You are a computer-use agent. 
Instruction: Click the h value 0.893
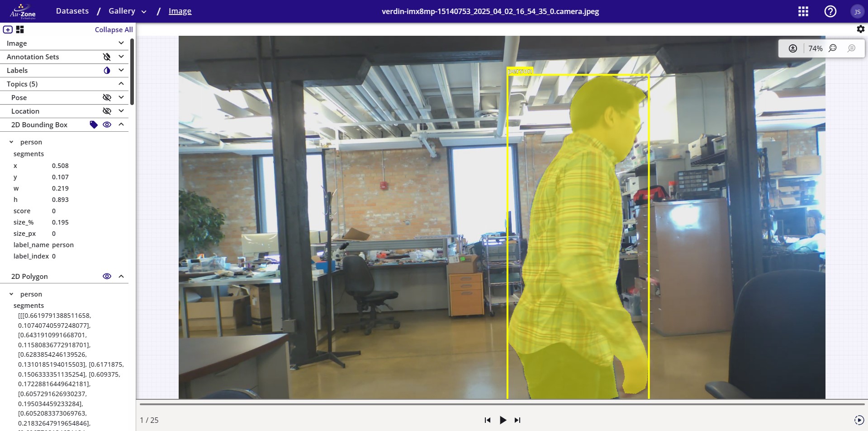[60, 200]
